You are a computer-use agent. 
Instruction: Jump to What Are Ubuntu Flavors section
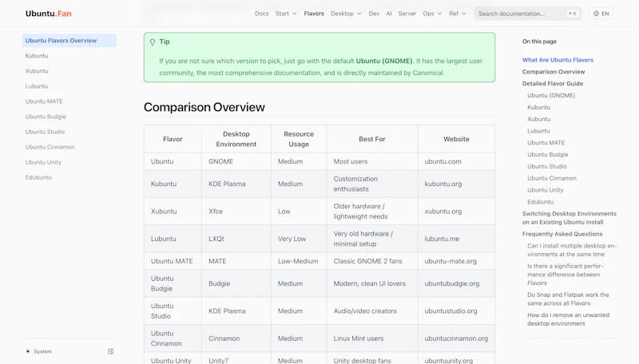point(558,60)
